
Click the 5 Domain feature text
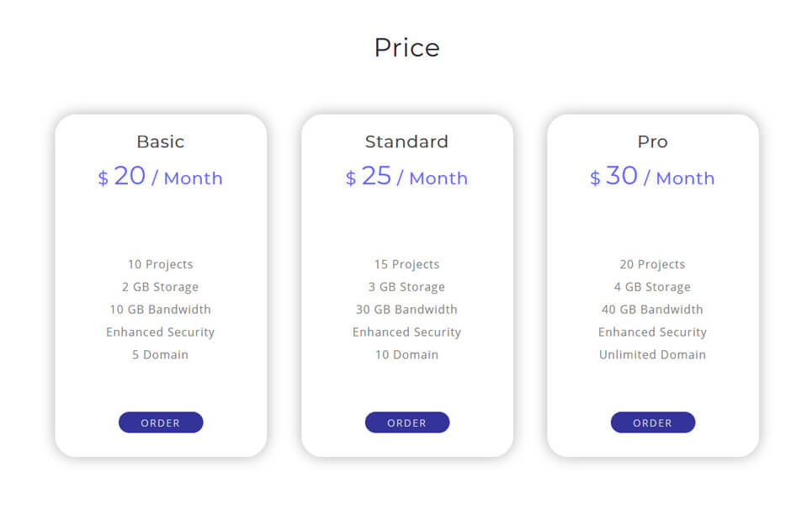click(161, 355)
